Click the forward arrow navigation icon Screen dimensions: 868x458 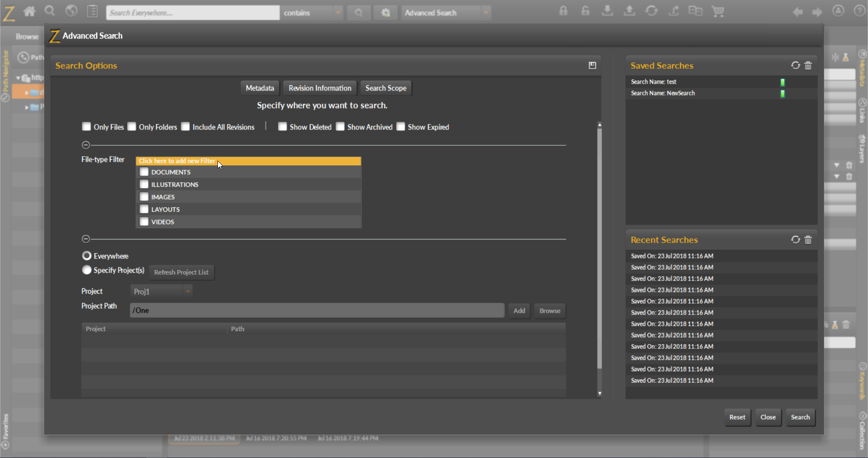point(817,12)
